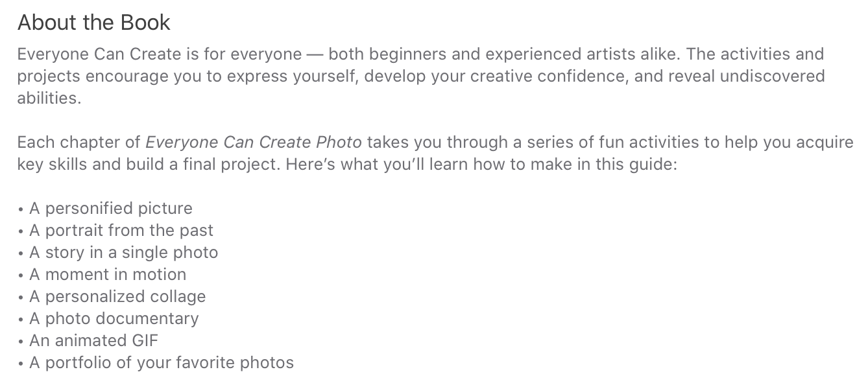Click the italic title "Everyone Can Create Photo"
This screenshot has width=868, height=385.
(x=253, y=142)
